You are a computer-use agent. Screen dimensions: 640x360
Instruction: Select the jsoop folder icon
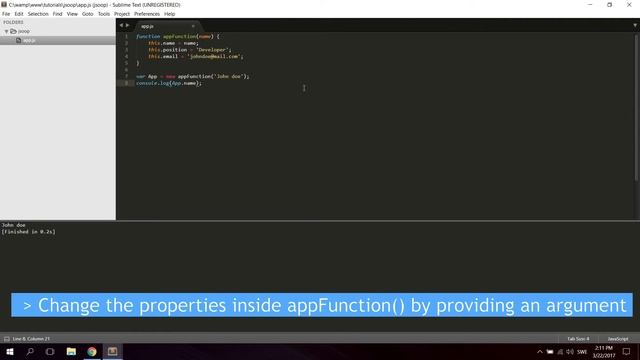[x=13, y=31]
